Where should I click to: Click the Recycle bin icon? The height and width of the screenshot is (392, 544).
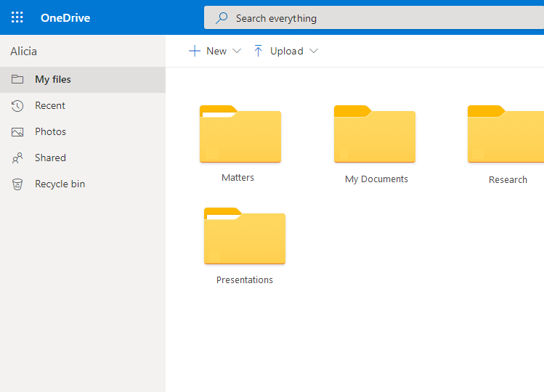17,184
